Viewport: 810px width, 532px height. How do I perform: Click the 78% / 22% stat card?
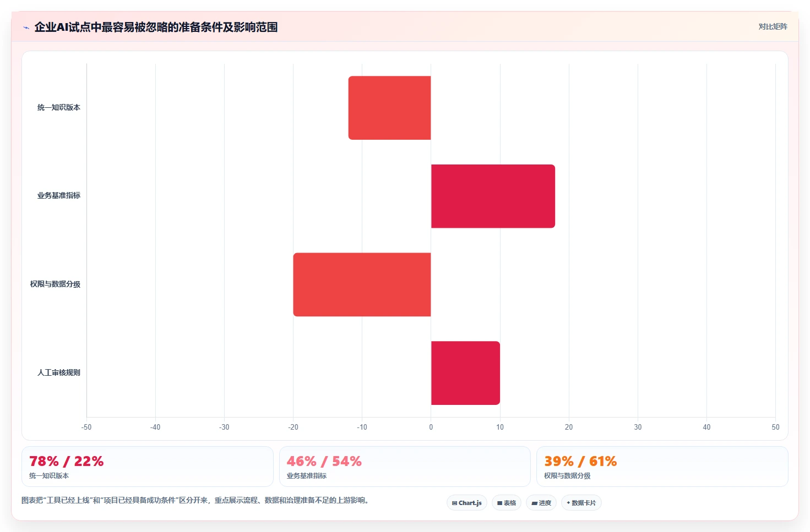coord(148,467)
